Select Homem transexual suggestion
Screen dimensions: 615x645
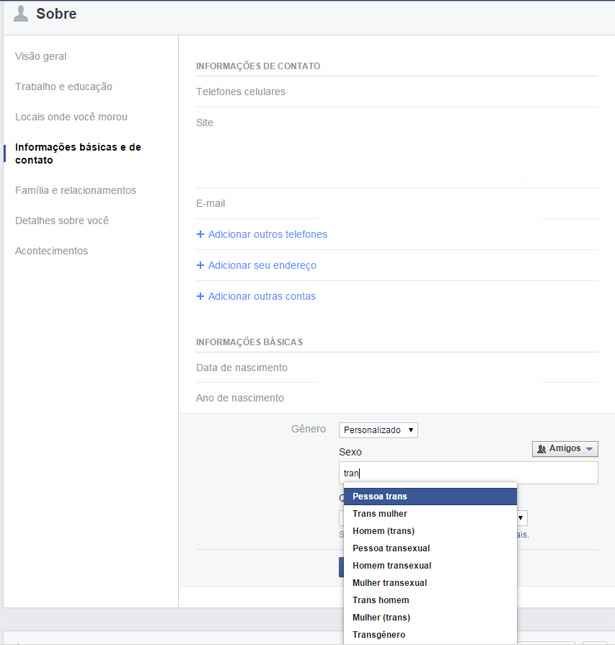[430, 566]
